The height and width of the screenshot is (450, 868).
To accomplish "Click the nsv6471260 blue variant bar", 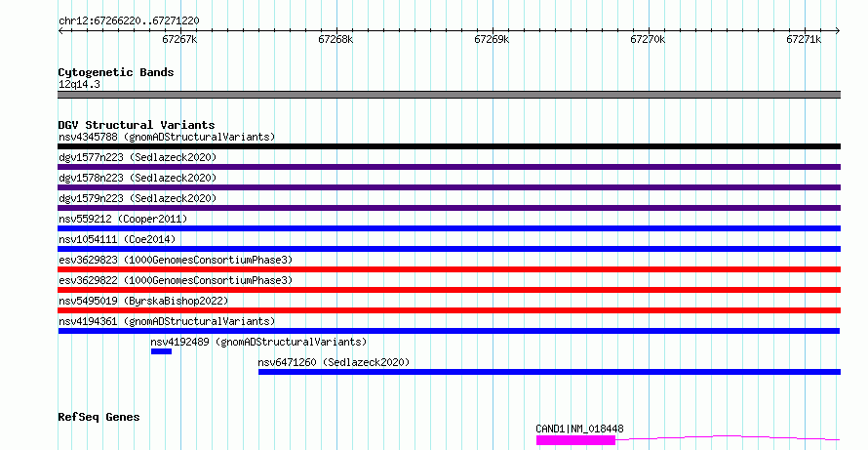I will (550, 372).
